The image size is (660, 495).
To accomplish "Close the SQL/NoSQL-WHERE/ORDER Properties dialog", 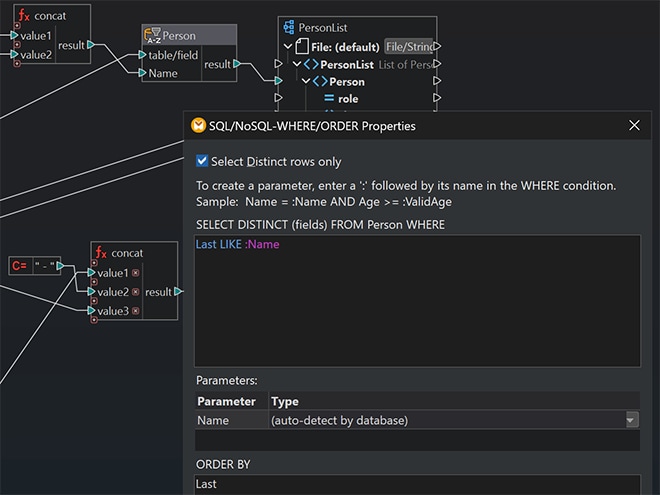I will pos(634,125).
